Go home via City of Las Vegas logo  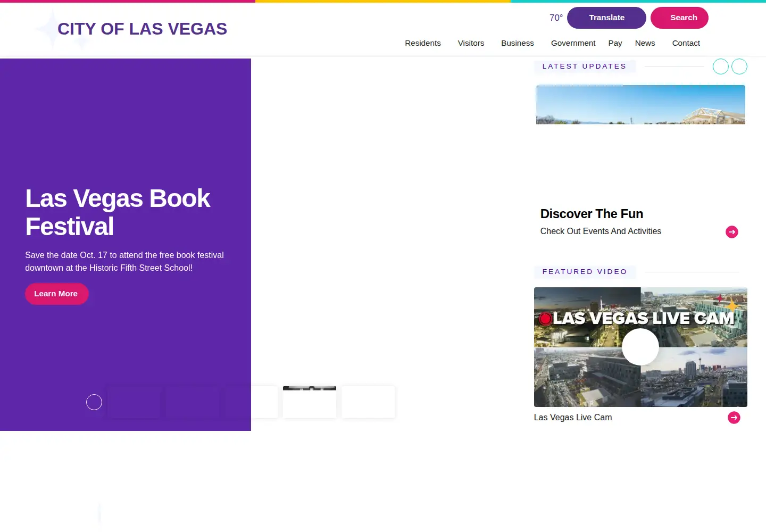(142, 29)
